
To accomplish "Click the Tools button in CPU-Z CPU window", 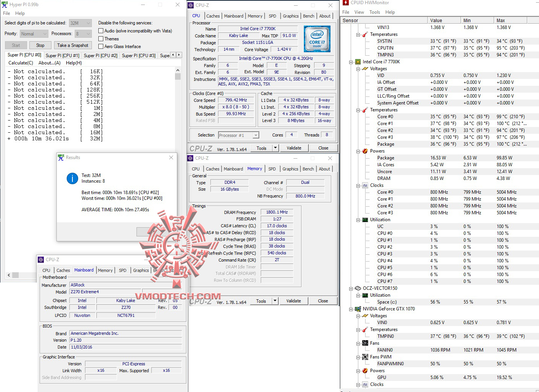I will 261,148.
